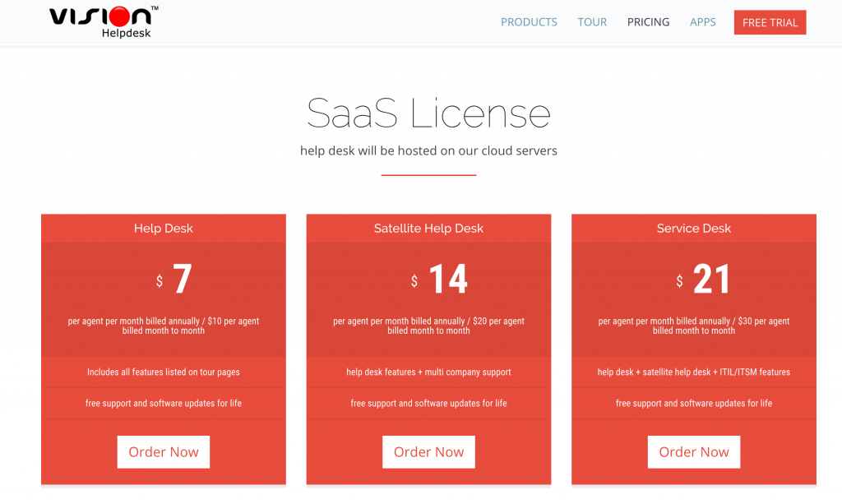The height and width of the screenshot is (504, 842).
Task: Click the Help Desk plan title
Action: tap(164, 228)
